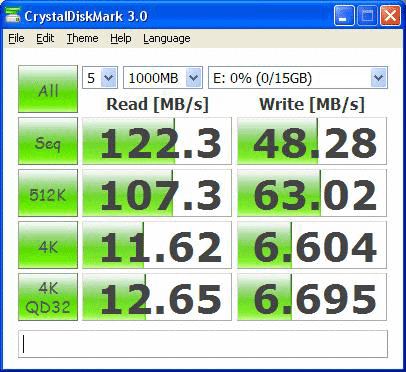Click the CrystalDiskMark title bar icon
The height and width of the screenshot is (372, 406).
click(x=12, y=15)
